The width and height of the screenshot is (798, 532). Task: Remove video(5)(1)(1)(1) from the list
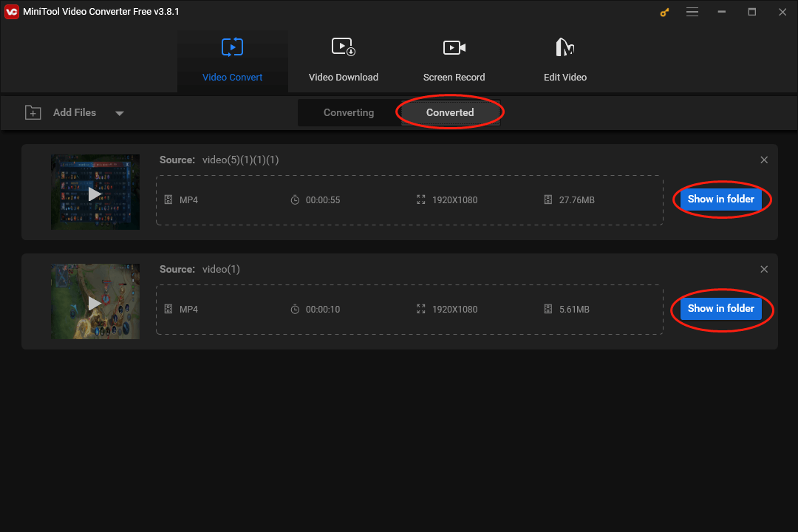764,160
